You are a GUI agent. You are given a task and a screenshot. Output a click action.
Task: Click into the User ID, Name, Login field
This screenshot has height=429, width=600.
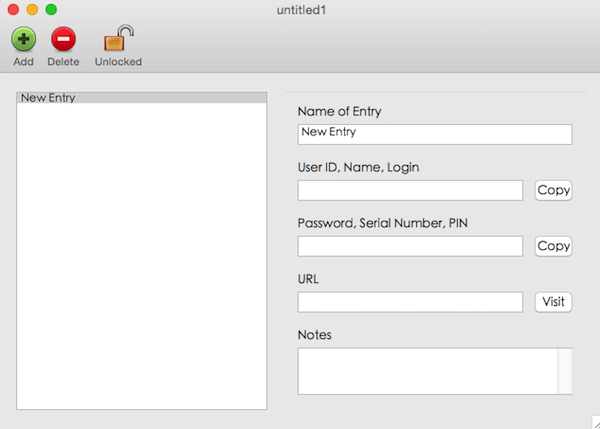(410, 190)
